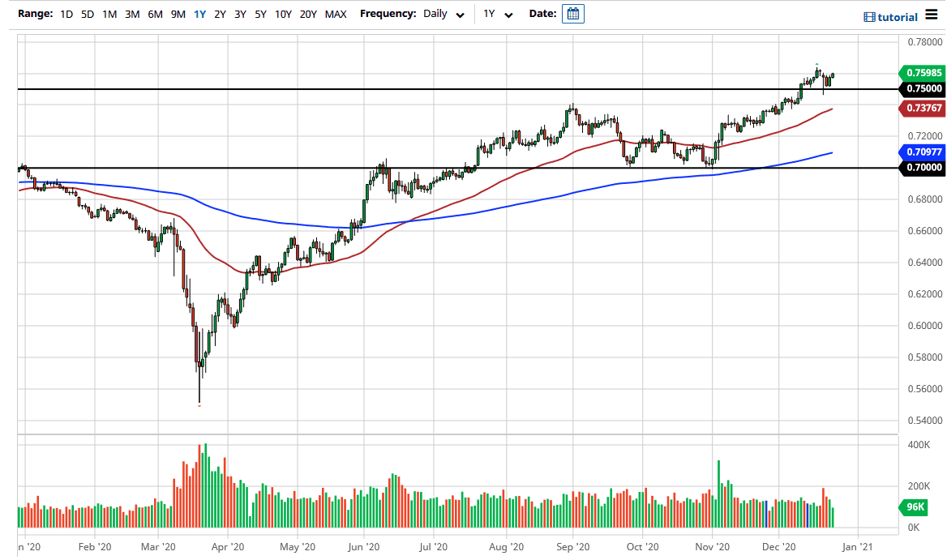Switch to the MAX range view
Image resolution: width=947 pixels, height=560 pixels.
(335, 14)
